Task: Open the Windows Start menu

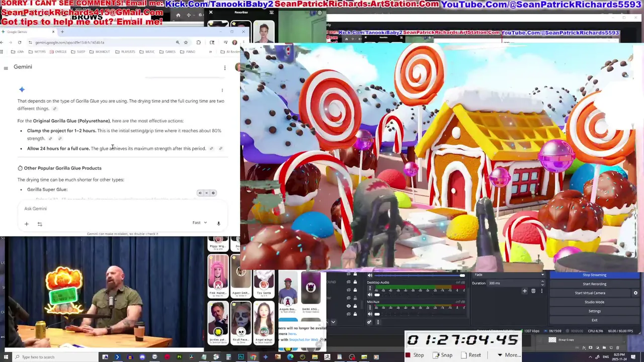Action: 6,357
